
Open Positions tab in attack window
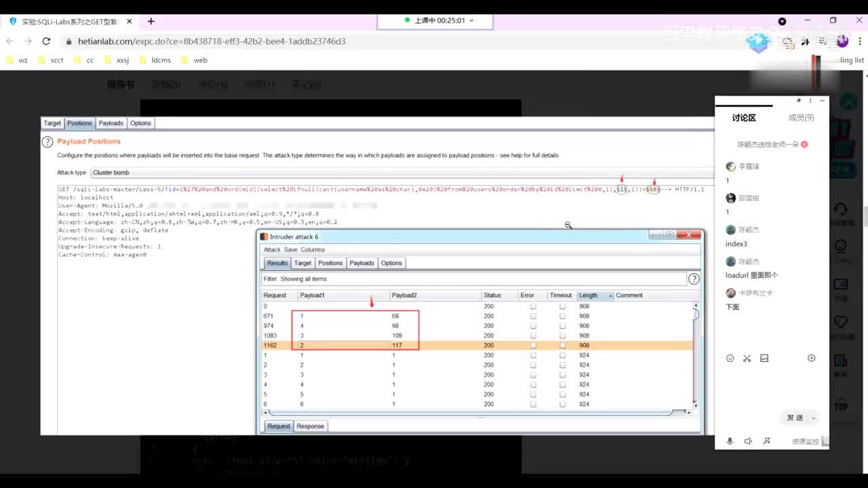tap(330, 263)
